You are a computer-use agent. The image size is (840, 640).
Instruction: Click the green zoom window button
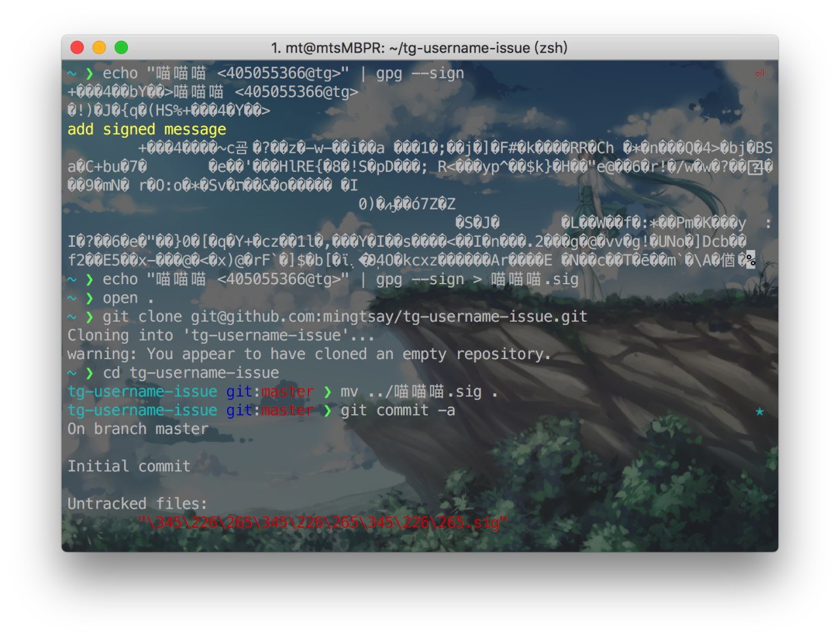[x=121, y=47]
